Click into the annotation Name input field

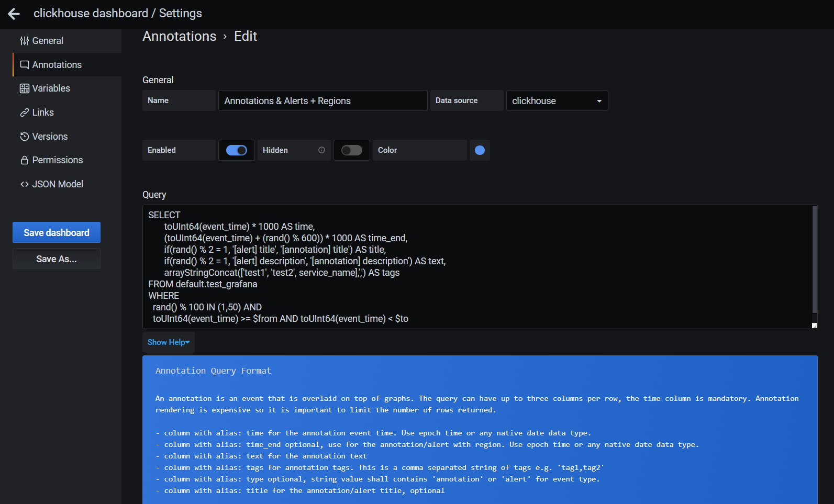tap(323, 100)
